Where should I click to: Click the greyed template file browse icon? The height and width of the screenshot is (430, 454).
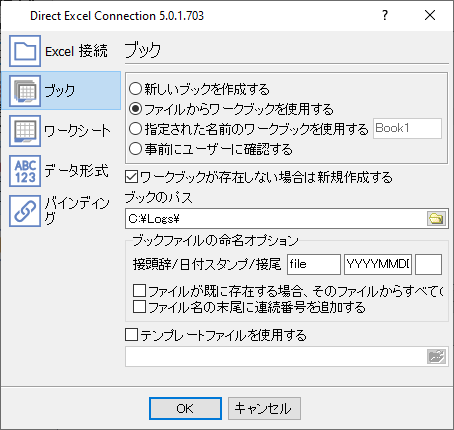pyautogui.click(x=436, y=356)
